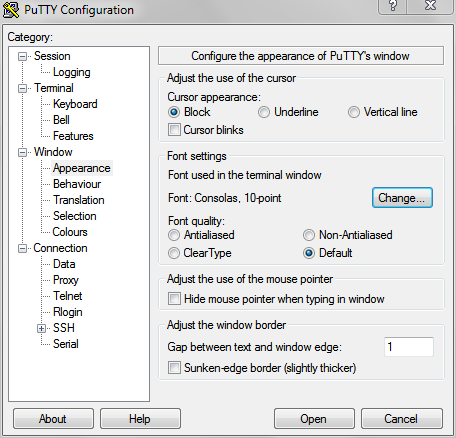
Task: Click the title bar help question-mark button
Action: click(x=393, y=6)
